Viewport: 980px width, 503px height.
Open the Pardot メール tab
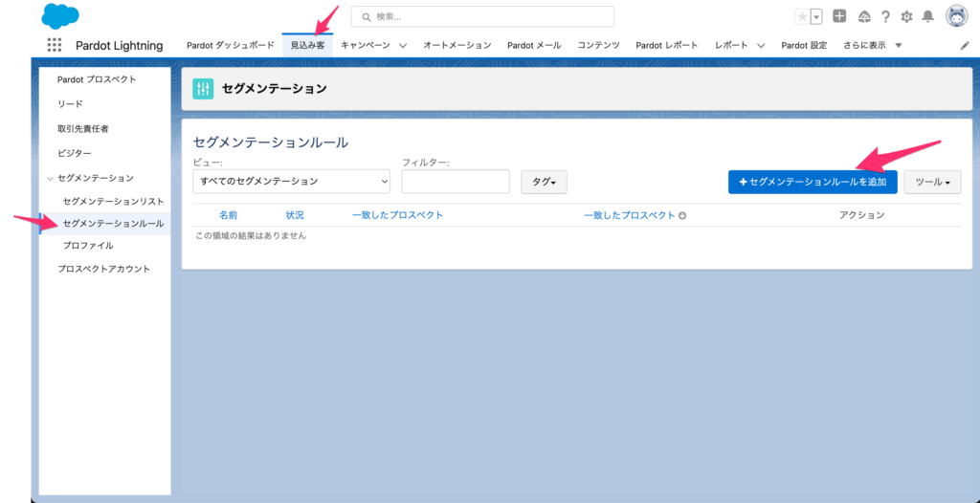click(534, 46)
